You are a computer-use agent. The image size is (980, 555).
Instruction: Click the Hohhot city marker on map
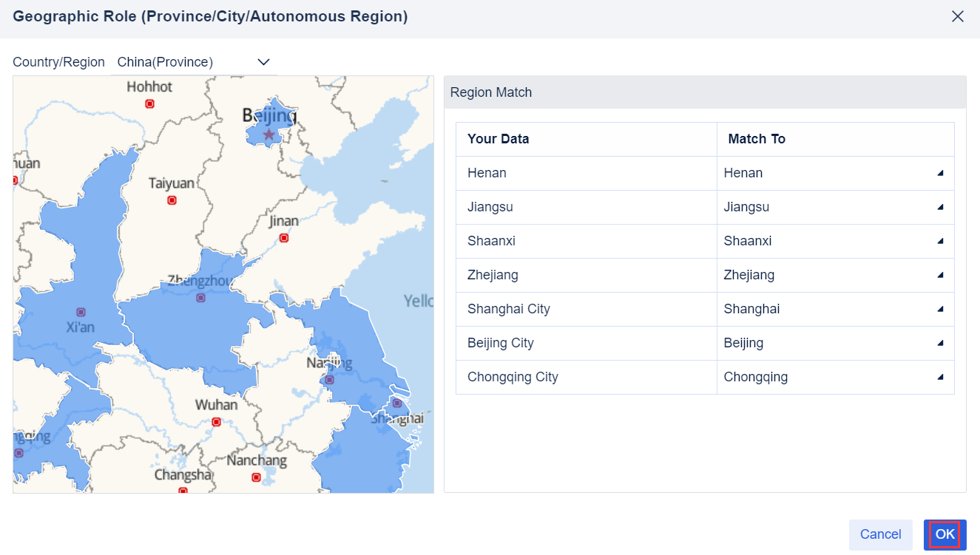point(149,104)
